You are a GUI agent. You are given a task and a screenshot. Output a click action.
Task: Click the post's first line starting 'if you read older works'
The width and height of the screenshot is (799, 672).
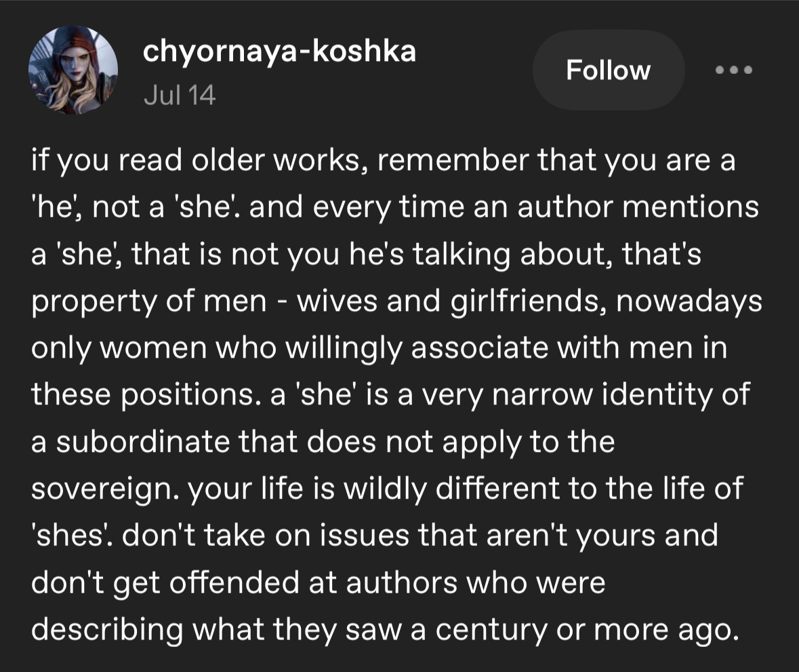pos(383,161)
